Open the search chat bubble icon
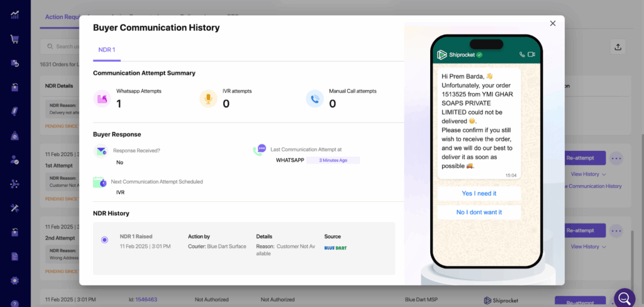This screenshot has height=307, width=644. tap(625, 298)
